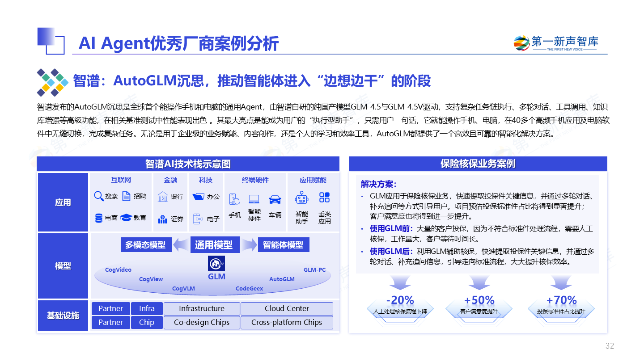Click the colorful 智谱 diamond logo
This screenshot has width=644, height=362.
pos(52,83)
